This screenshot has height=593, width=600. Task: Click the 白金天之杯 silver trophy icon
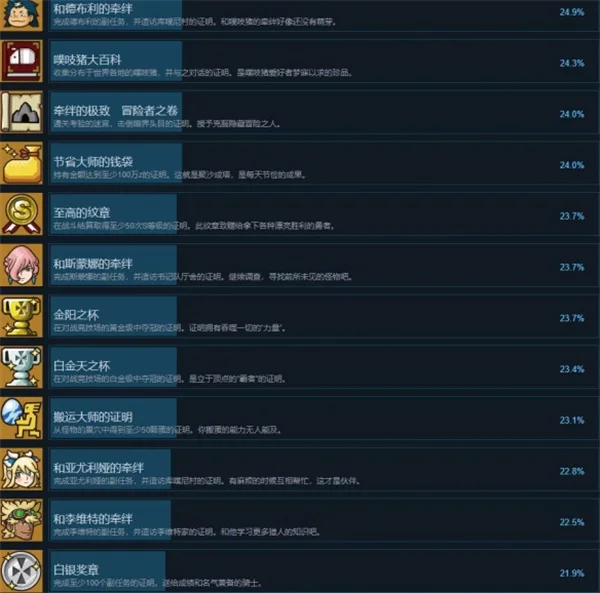tap(21, 367)
